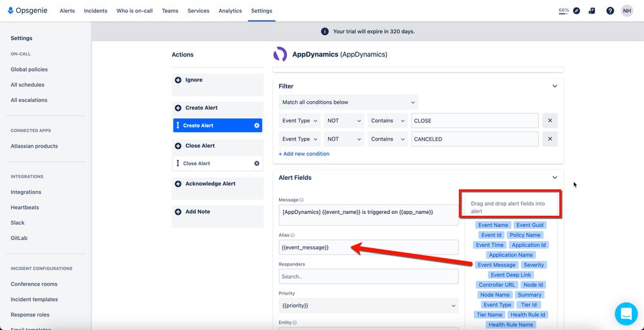Click the CLOSE condition value field
Viewport: 644px width, 330px height.
(x=475, y=121)
